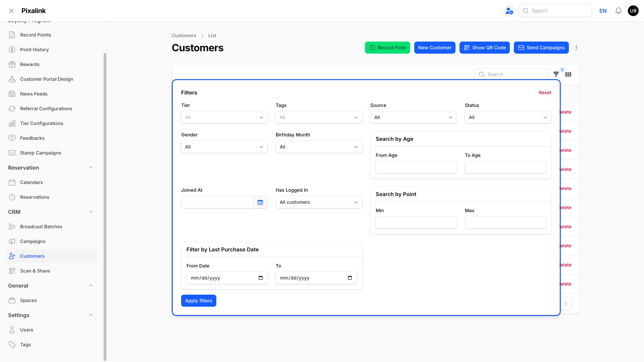Switch language via EN link
Viewport: 644px width, 362px height.
pos(603,11)
